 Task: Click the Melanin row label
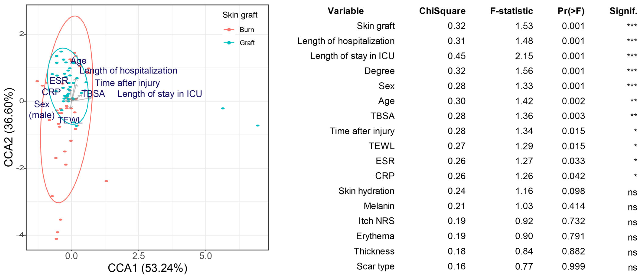pos(379,206)
